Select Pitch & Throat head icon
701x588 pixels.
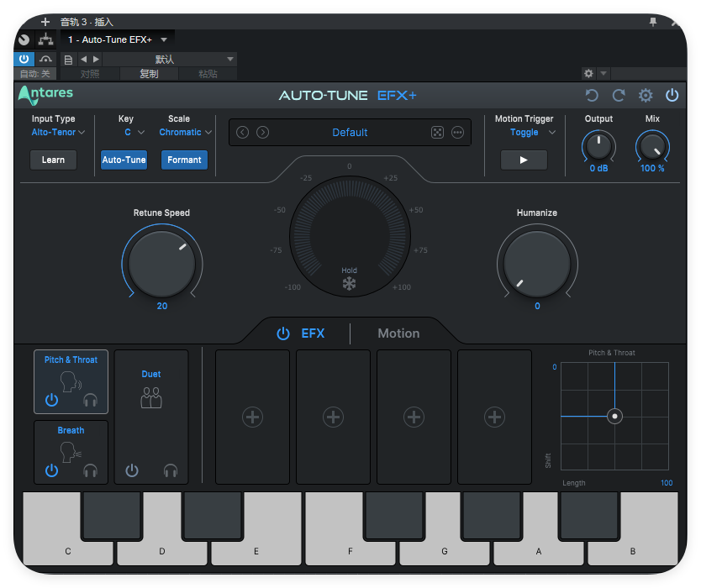pos(71,382)
